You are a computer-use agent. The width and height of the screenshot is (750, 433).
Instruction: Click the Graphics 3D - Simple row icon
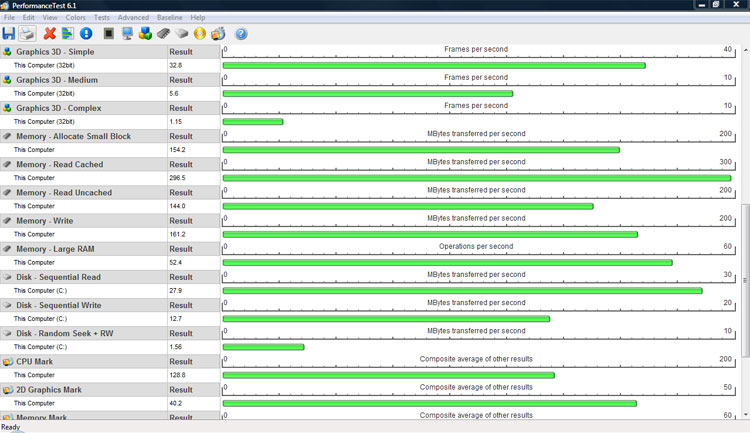[7, 52]
